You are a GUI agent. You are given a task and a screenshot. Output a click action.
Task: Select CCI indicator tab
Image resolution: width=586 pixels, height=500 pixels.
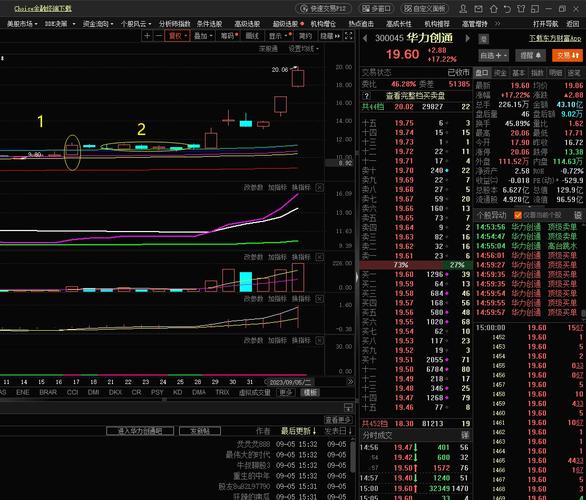[72, 392]
